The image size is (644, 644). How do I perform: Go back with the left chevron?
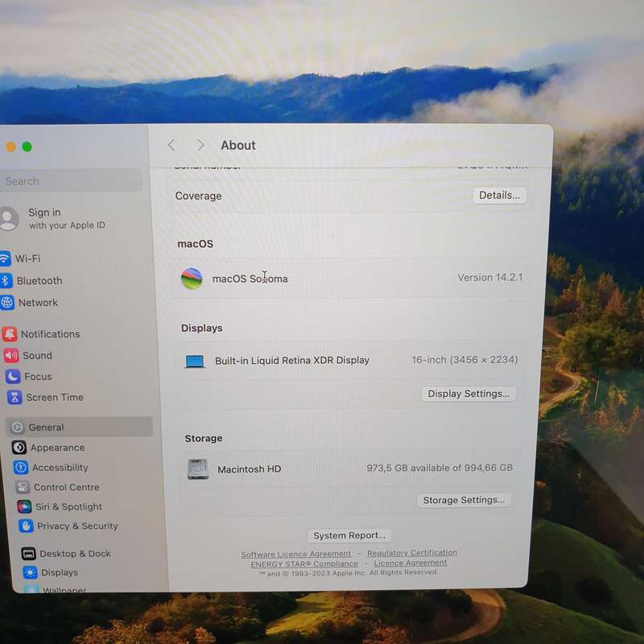(171, 145)
